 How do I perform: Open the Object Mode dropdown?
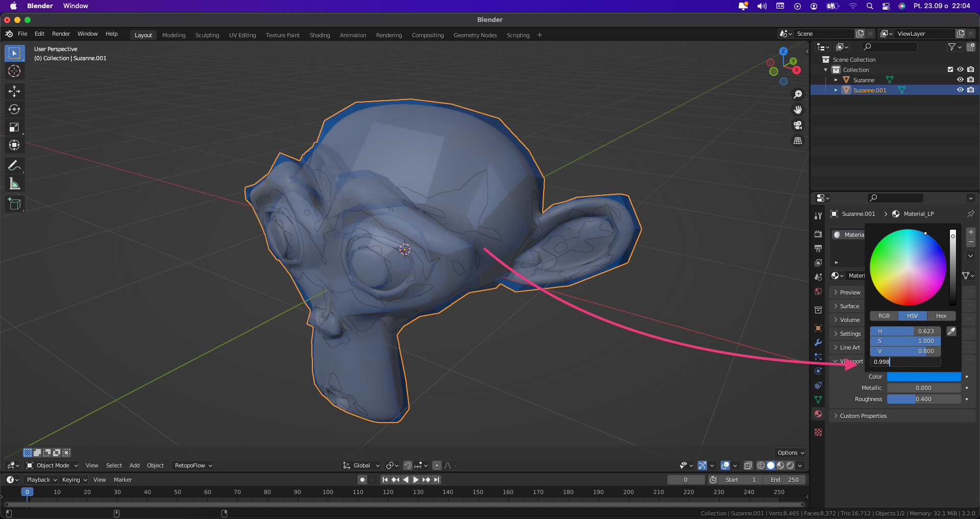pyautogui.click(x=52, y=465)
